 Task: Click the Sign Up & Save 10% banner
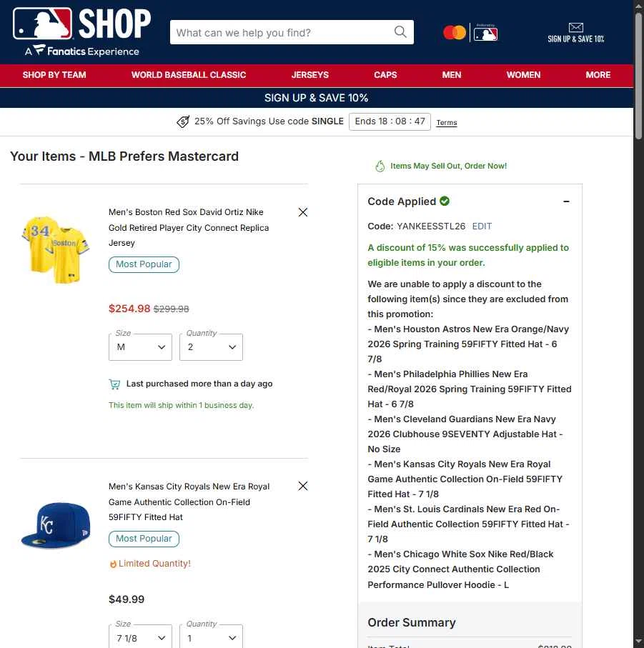[316, 98]
